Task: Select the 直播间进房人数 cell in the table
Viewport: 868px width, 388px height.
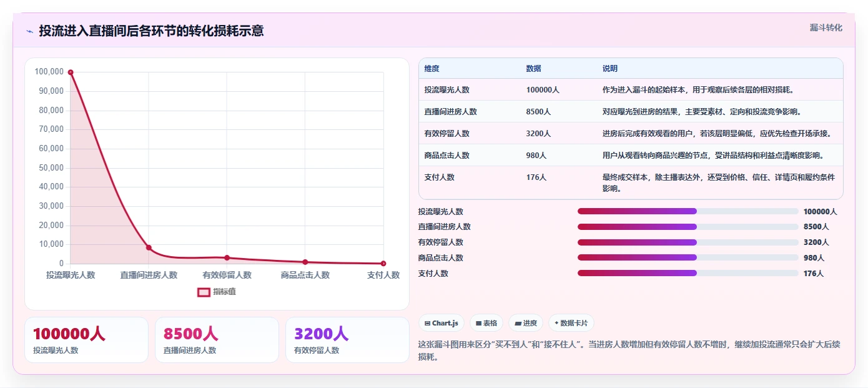Action: point(451,112)
